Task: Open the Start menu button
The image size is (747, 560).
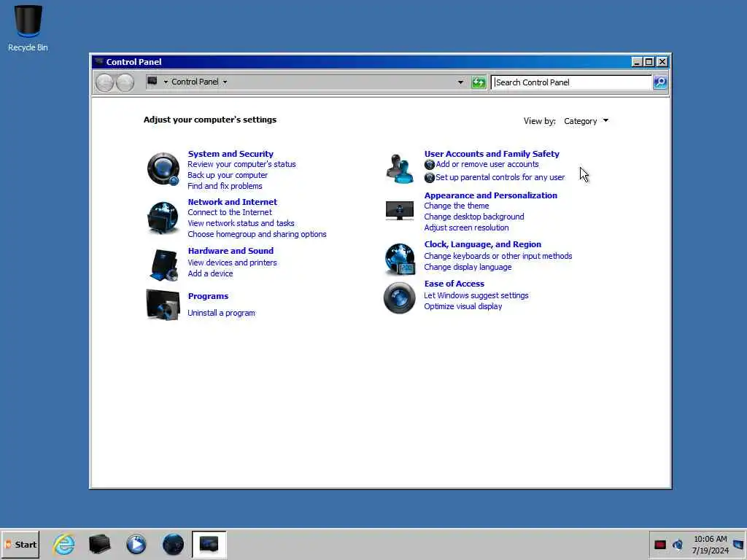Action: (20, 544)
